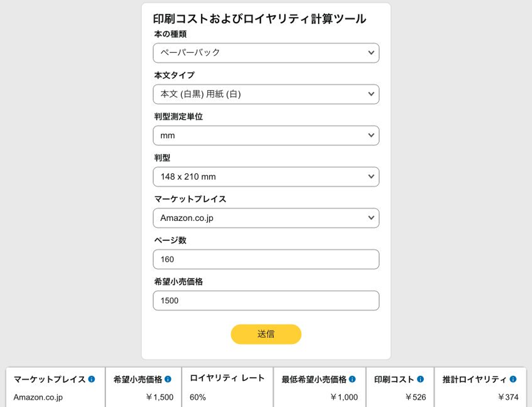
Task: Open the 判型測定単位 mm dropdown
Action: [x=266, y=135]
